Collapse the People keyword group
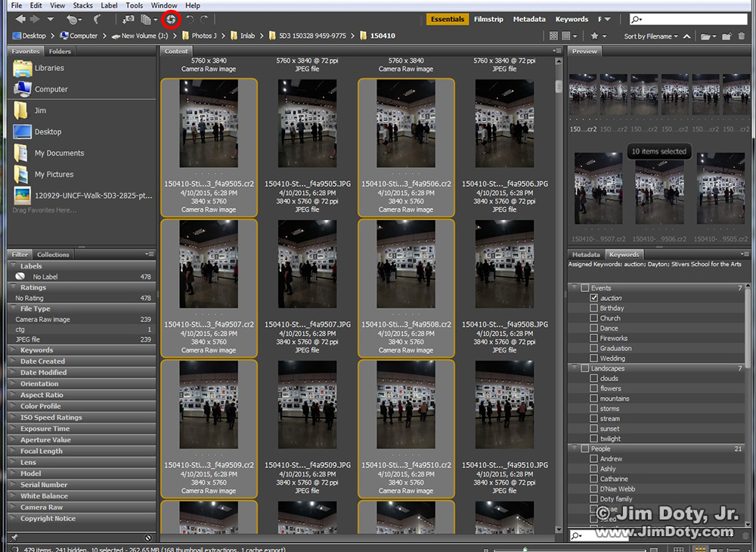756x552 pixels. [x=575, y=448]
